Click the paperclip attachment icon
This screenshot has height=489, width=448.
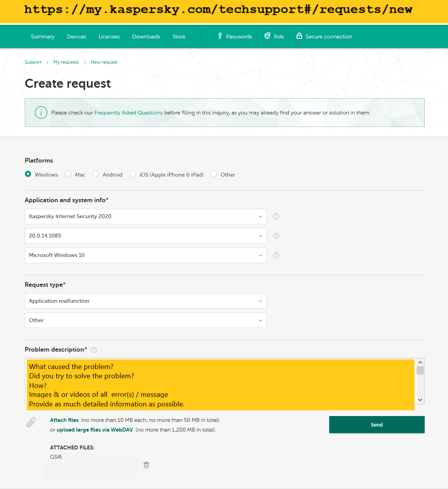31,422
